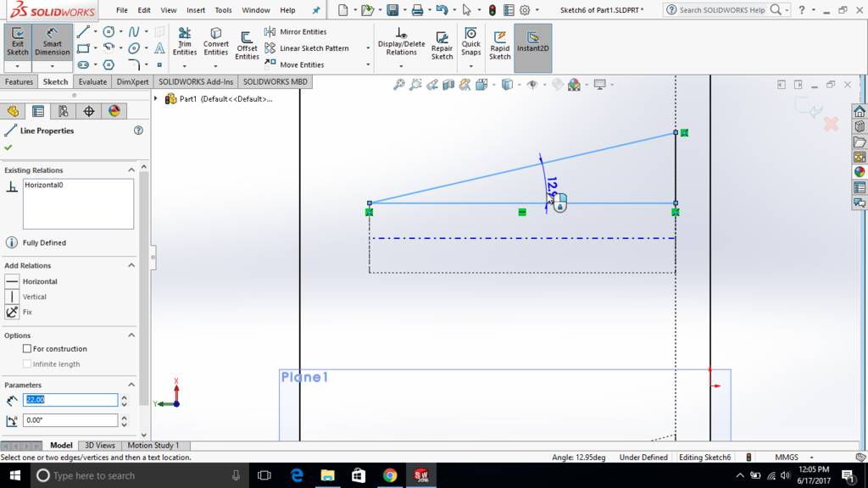Image resolution: width=868 pixels, height=488 pixels.
Task: Collapse the Parameters section
Action: (131, 385)
